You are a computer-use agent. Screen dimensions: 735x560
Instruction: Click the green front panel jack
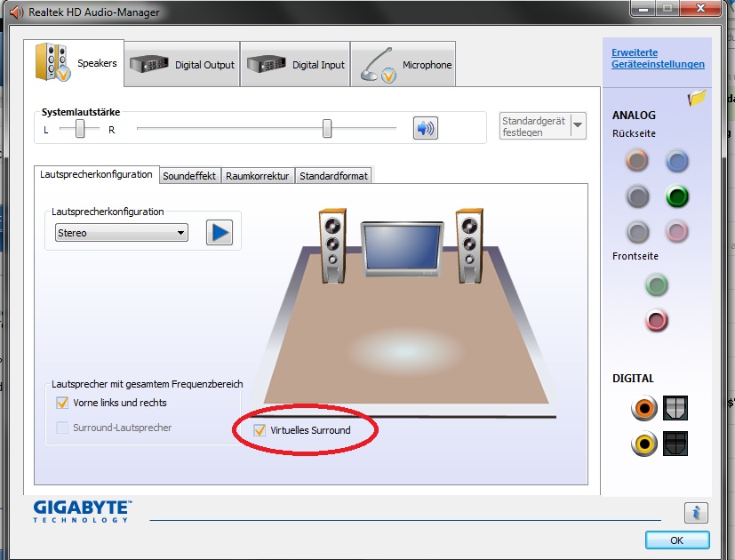[656, 284]
